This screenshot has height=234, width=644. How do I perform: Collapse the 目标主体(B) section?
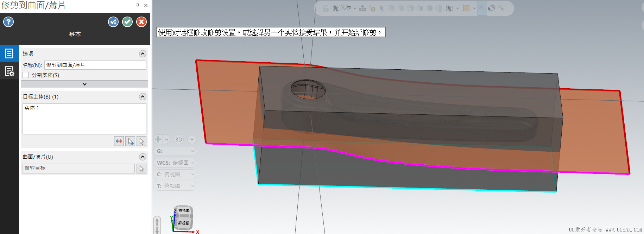[x=143, y=96]
